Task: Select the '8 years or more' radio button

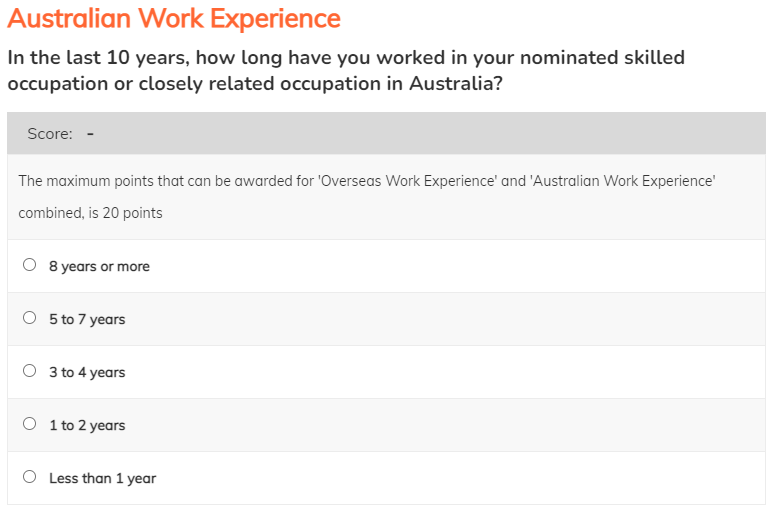Action: [x=30, y=266]
